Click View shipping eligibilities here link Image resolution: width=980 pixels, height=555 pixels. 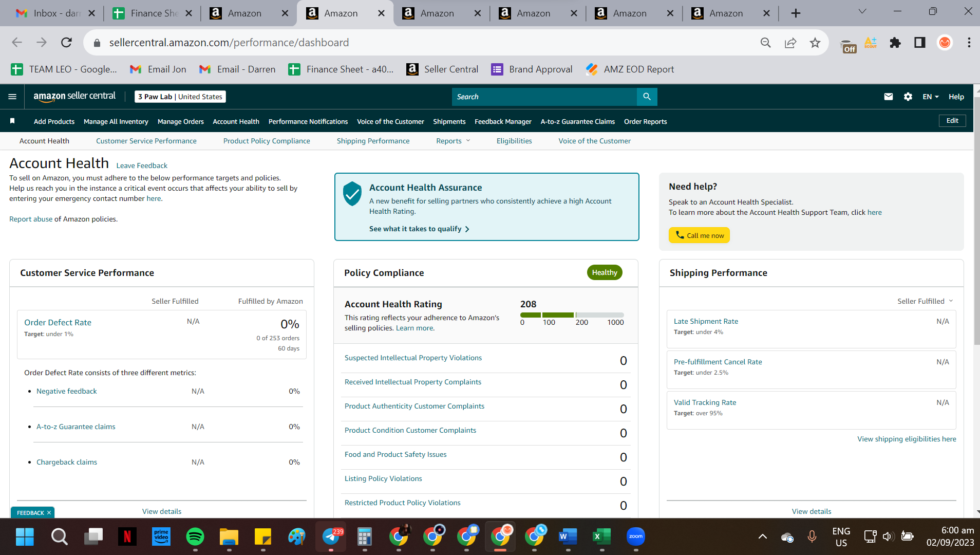(x=907, y=439)
